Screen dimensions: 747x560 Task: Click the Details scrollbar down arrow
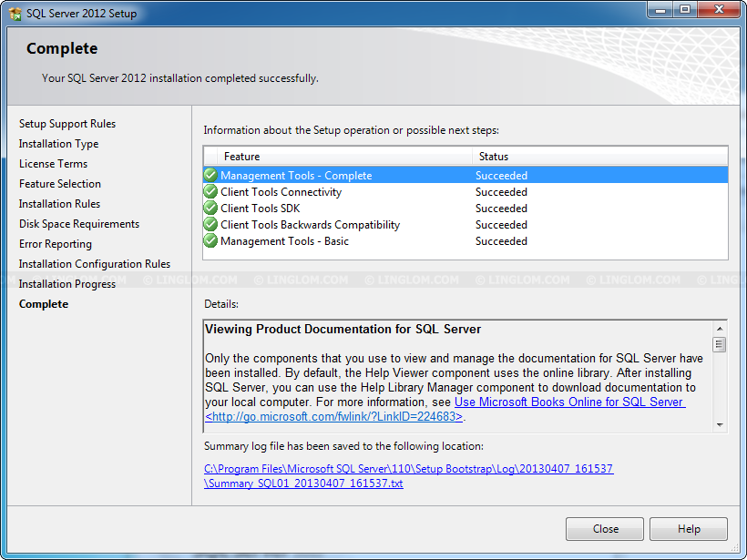tap(720, 424)
